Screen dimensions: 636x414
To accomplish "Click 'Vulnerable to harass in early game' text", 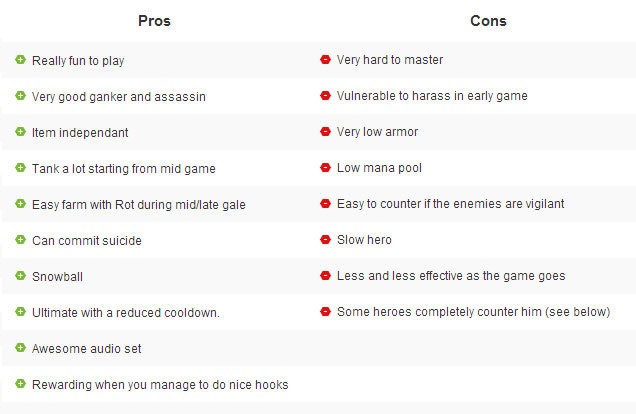I will [432, 96].
